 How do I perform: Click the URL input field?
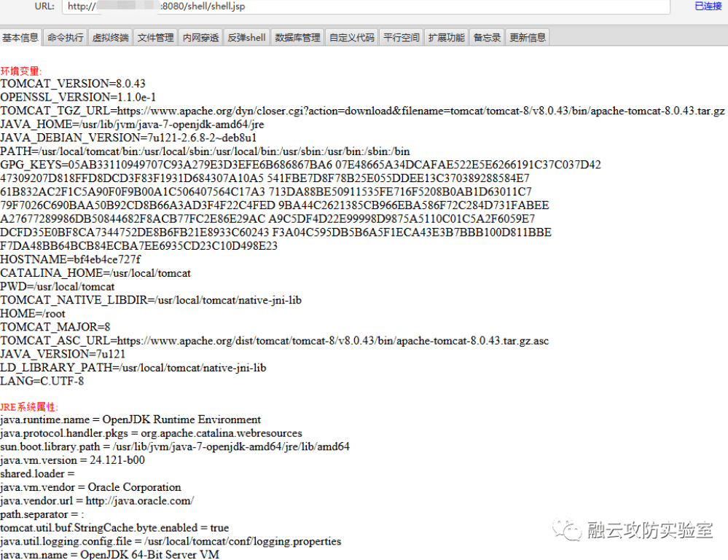coord(364,7)
